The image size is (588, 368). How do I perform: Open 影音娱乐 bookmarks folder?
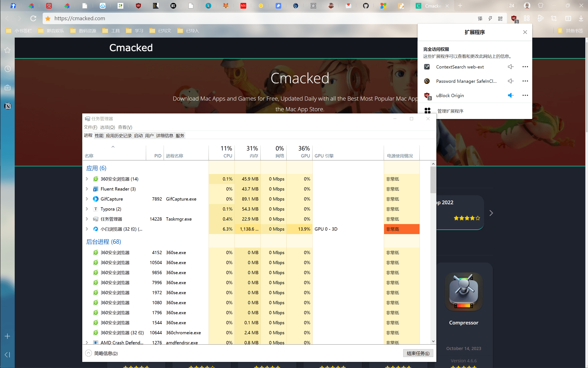click(51, 31)
